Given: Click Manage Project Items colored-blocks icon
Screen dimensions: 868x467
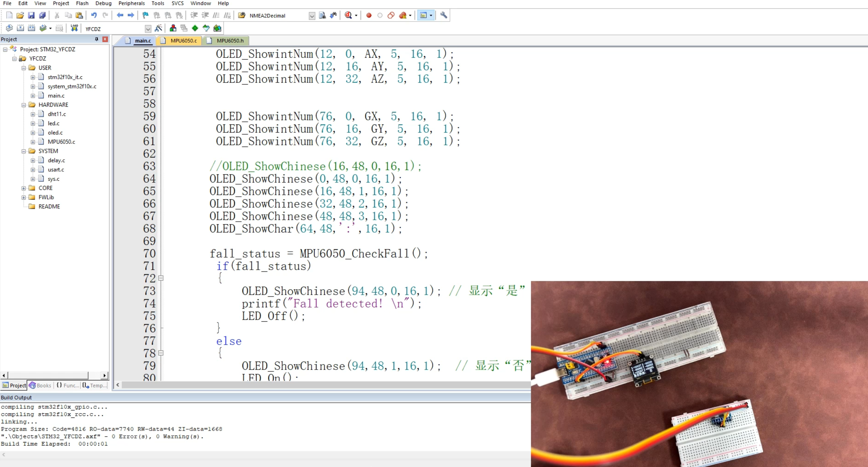Looking at the screenshot, I should (x=173, y=28).
